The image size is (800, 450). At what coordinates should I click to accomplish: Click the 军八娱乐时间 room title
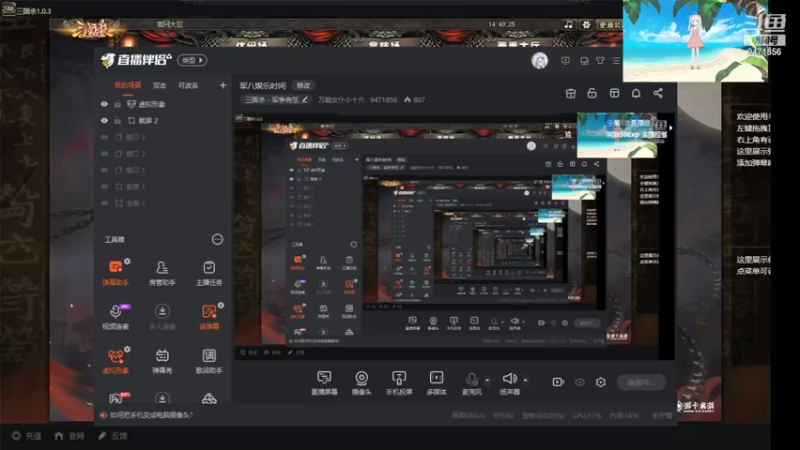pyautogui.click(x=263, y=85)
